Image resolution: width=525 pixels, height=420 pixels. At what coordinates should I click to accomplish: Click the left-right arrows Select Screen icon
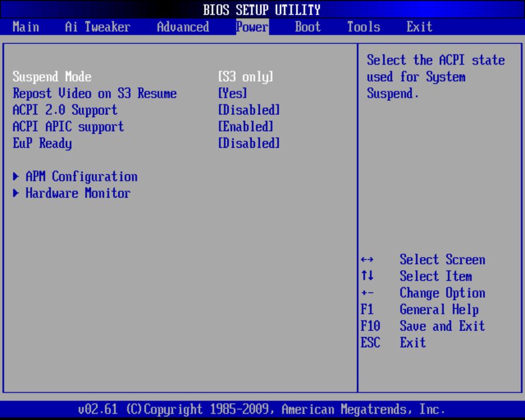(367, 260)
